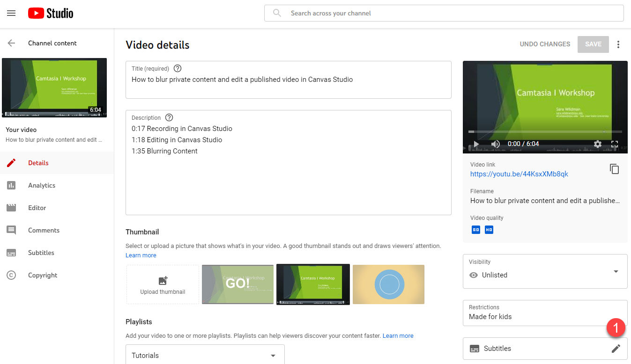Click the search magnifier icon
Viewport: 631px width, 364px height.
click(277, 13)
